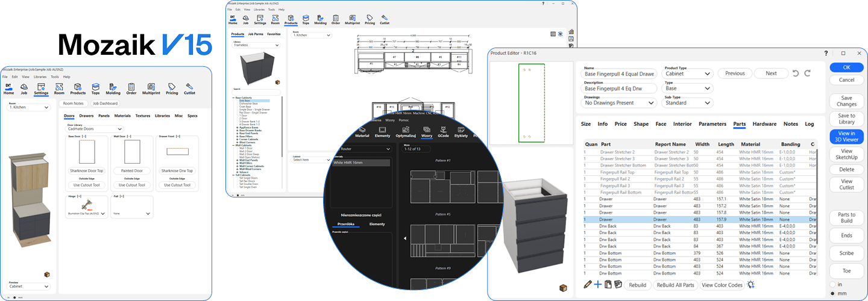The width and height of the screenshot is (868, 301).
Task: Click GCode icon in dark optimizer view
Action: [444, 132]
